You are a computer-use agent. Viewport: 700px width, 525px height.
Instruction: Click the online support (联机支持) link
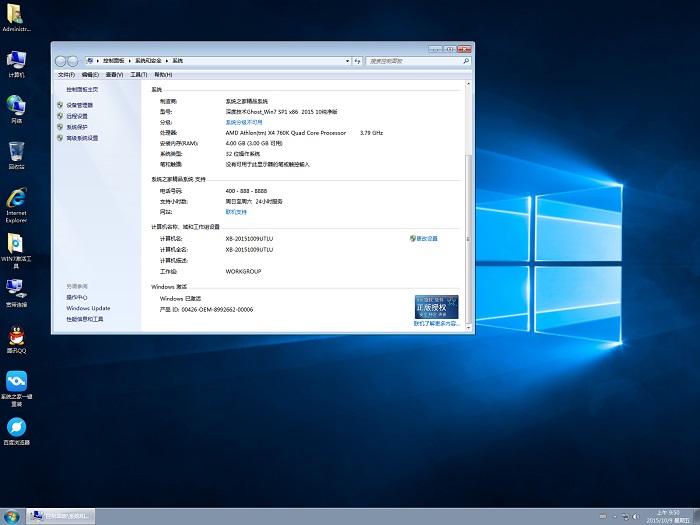236,212
